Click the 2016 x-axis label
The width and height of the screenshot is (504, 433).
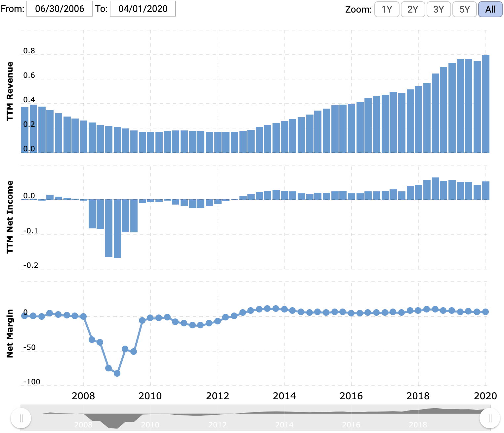(x=351, y=396)
